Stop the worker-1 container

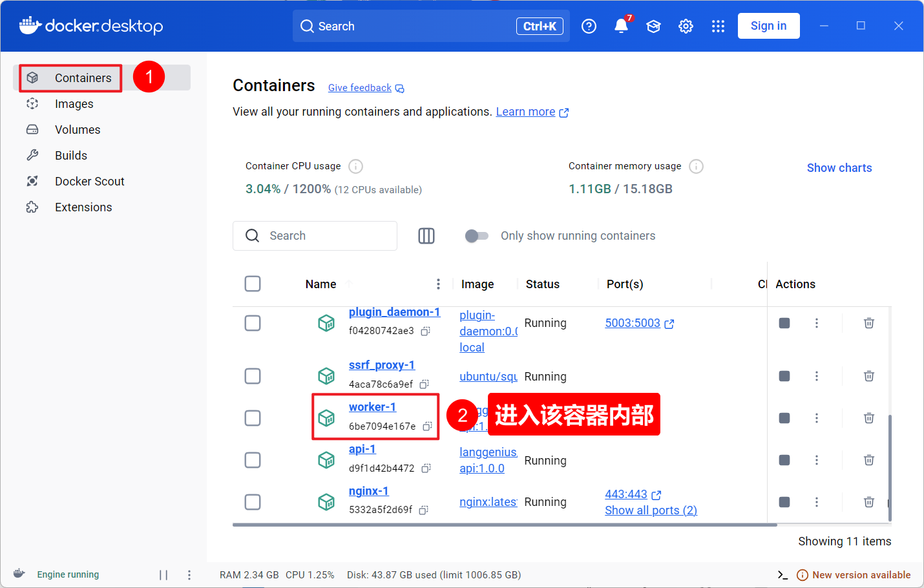(784, 418)
